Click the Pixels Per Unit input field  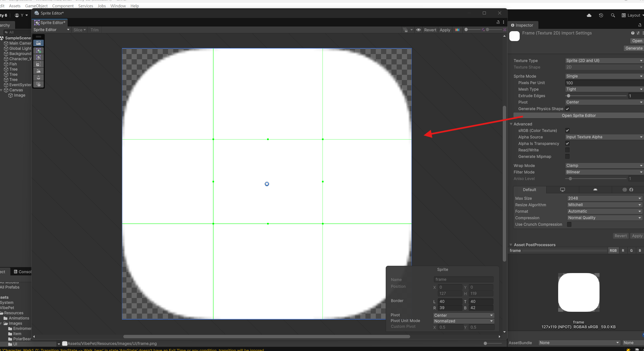pos(604,83)
